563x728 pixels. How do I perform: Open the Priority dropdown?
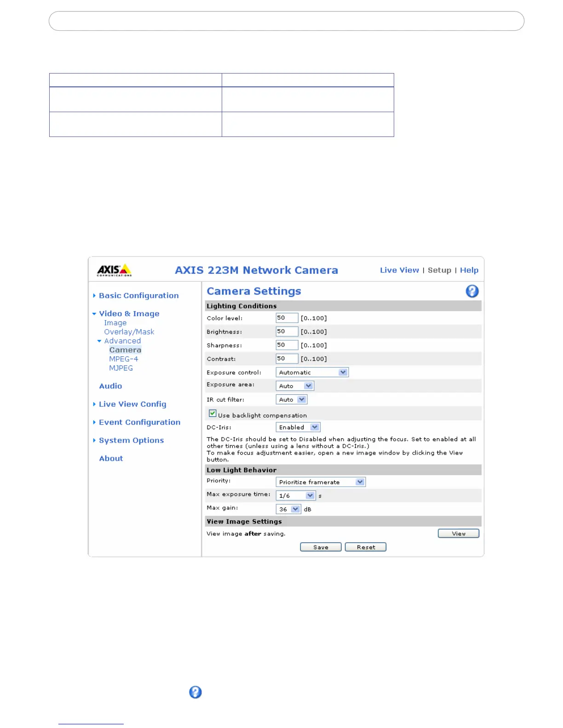(x=321, y=482)
